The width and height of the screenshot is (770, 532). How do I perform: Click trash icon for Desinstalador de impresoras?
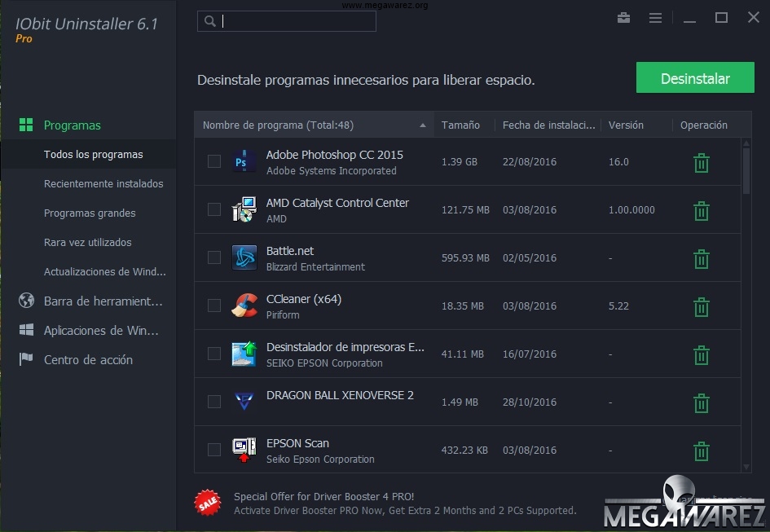point(702,355)
